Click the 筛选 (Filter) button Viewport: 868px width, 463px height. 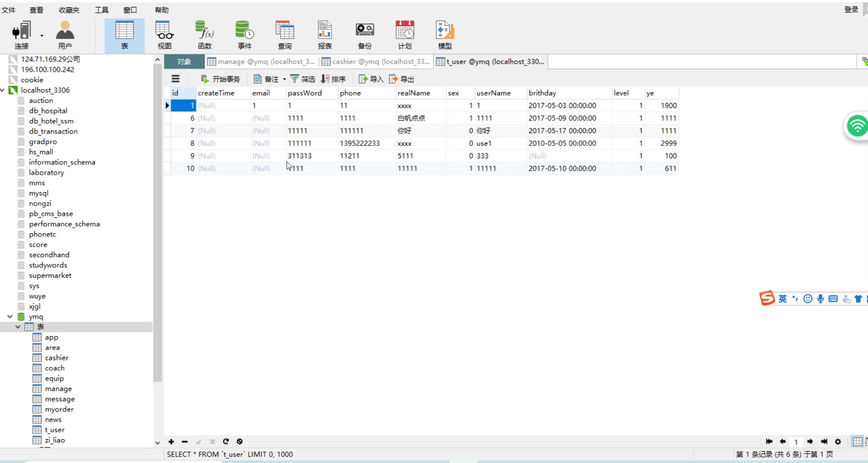[x=303, y=79]
